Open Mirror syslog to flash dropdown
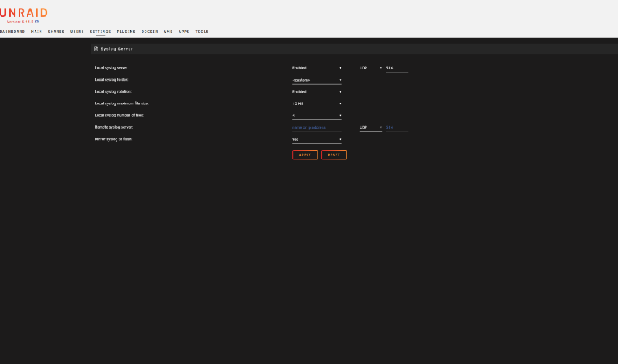Screen dimensions: 618x364 click(317, 140)
